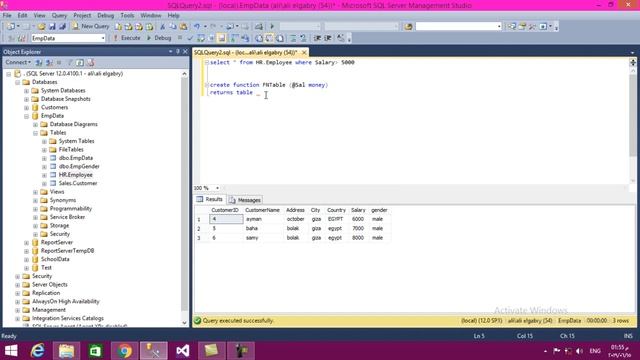
Task: Open the Window menu
Action: [151, 16]
